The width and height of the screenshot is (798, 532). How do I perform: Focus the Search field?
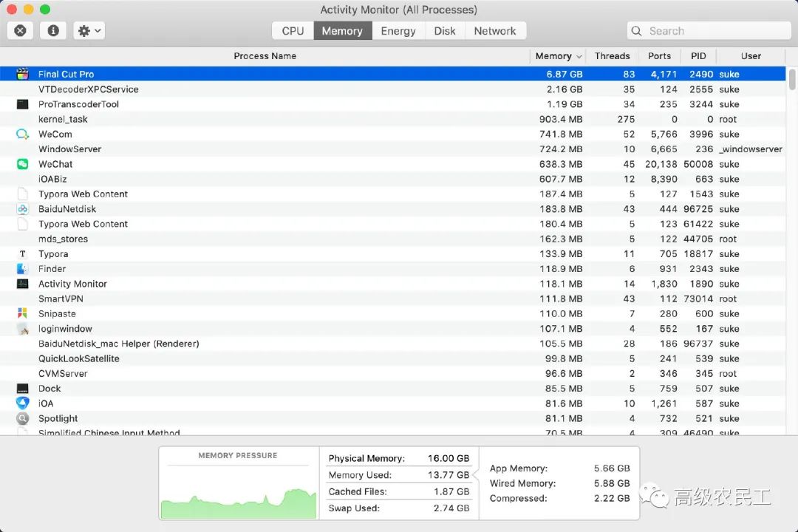(x=709, y=31)
